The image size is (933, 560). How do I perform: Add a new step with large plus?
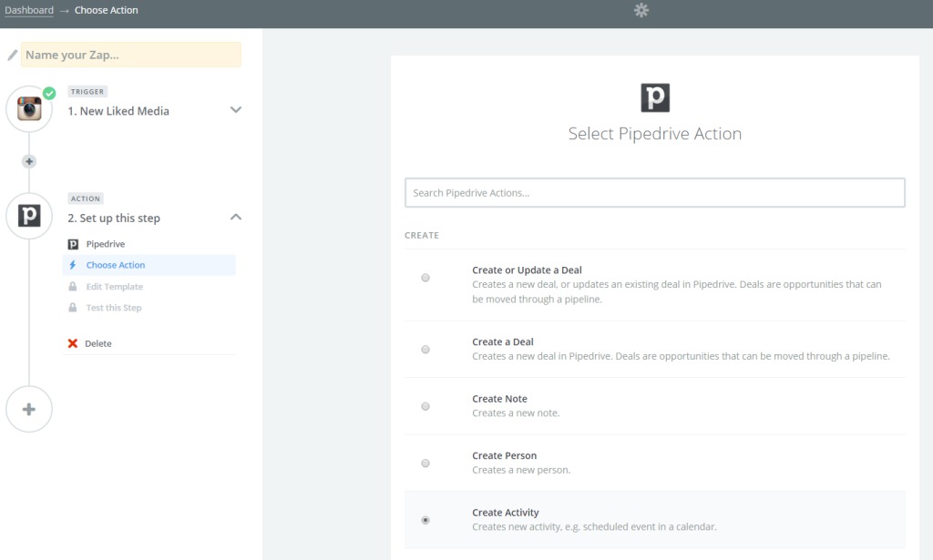[x=29, y=409]
